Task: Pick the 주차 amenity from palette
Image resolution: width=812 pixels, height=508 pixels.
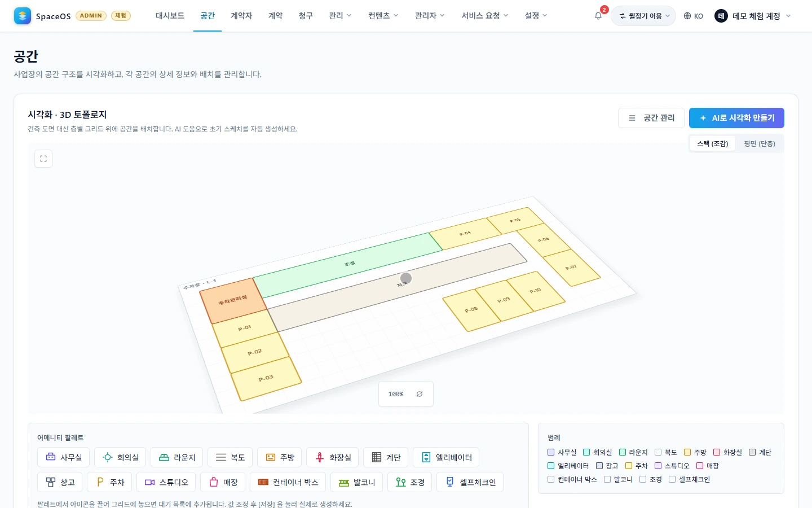Action: pos(109,482)
